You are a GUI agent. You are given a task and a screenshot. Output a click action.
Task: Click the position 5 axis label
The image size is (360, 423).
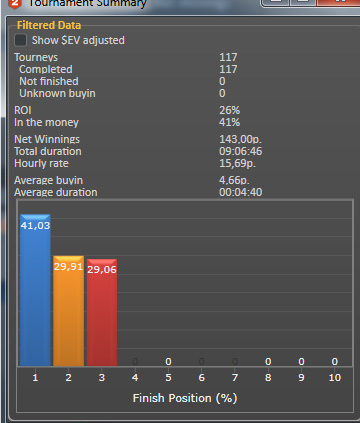(x=168, y=378)
